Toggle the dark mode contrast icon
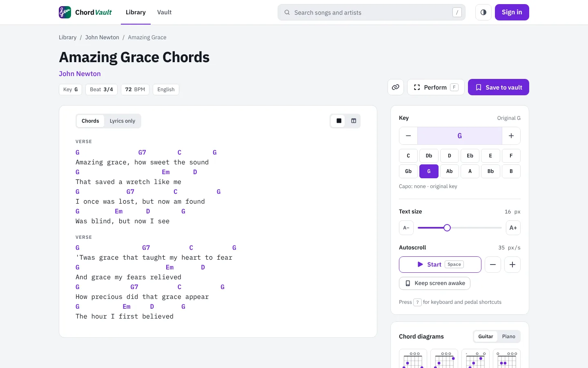588x368 pixels. 483,12
